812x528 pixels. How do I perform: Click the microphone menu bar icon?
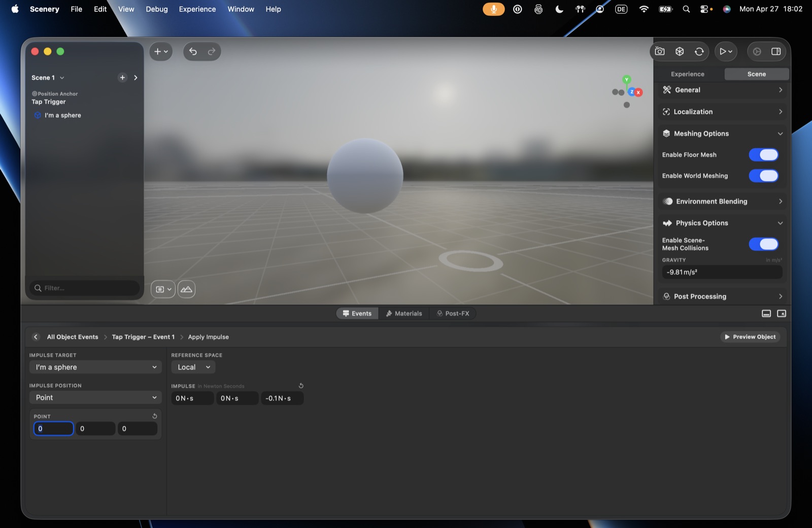[493, 9]
